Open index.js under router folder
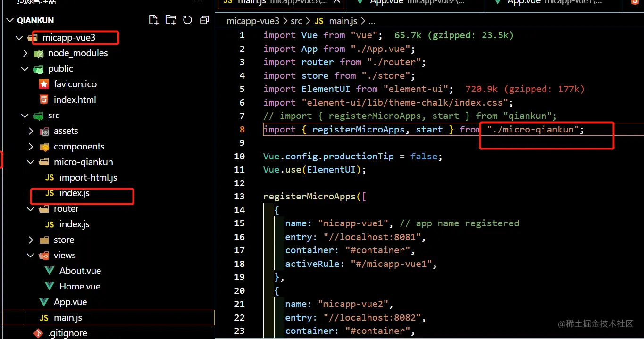Screen dimensions: 644x339 (x=75, y=224)
